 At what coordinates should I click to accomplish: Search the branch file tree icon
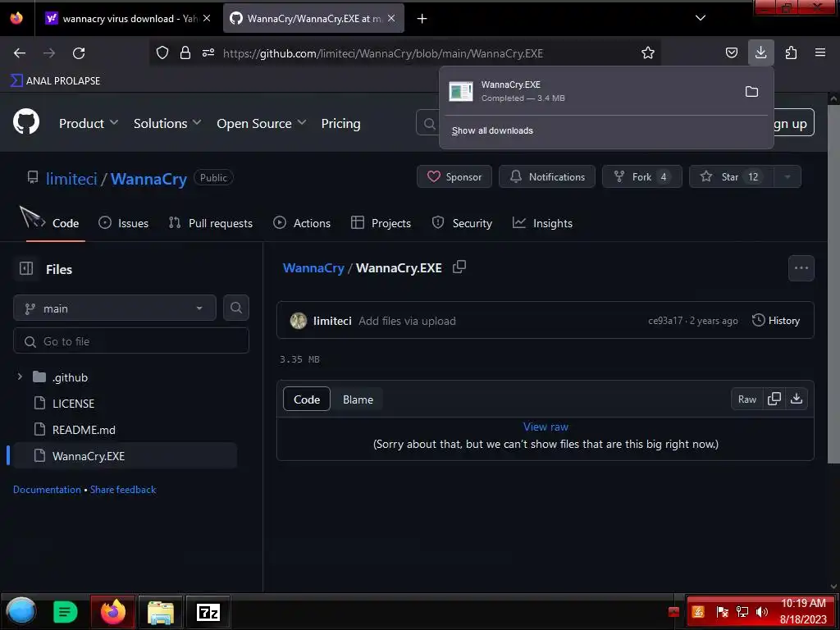click(x=235, y=308)
